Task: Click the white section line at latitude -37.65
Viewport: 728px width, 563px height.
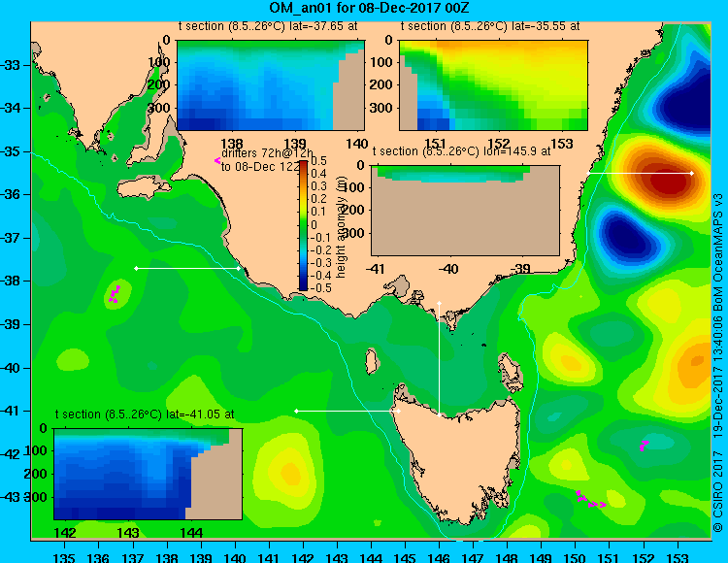Action: pyautogui.click(x=187, y=268)
